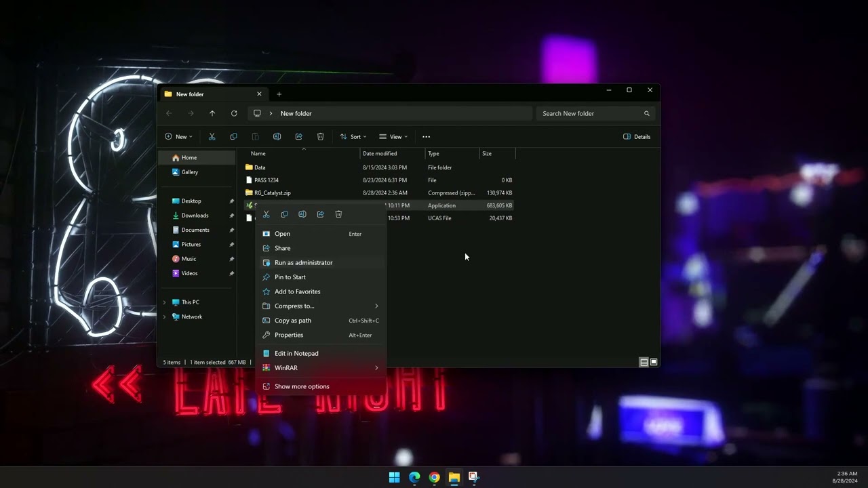Image resolution: width=868 pixels, height=488 pixels.
Task: Choose Share in the context menu
Action: click(321, 248)
